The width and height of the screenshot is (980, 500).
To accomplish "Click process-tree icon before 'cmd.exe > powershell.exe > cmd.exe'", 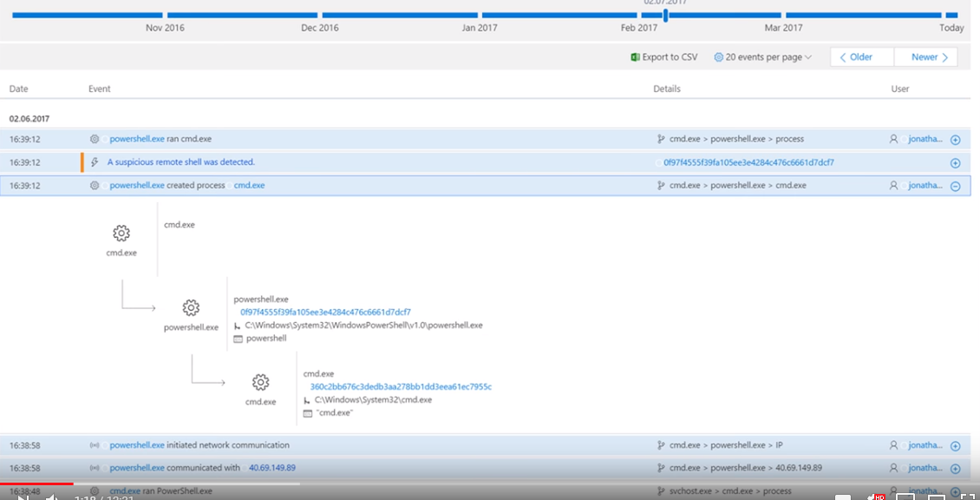I will [x=661, y=185].
